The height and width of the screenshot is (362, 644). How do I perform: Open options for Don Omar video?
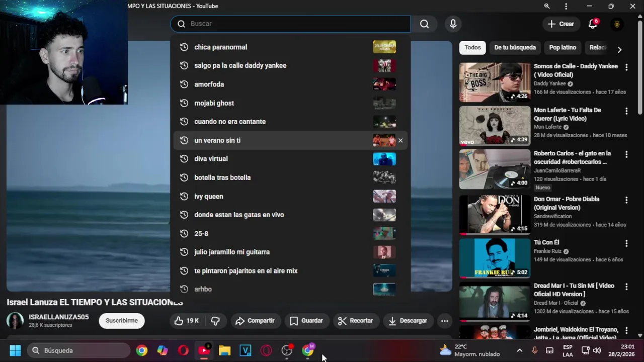pyautogui.click(x=626, y=200)
